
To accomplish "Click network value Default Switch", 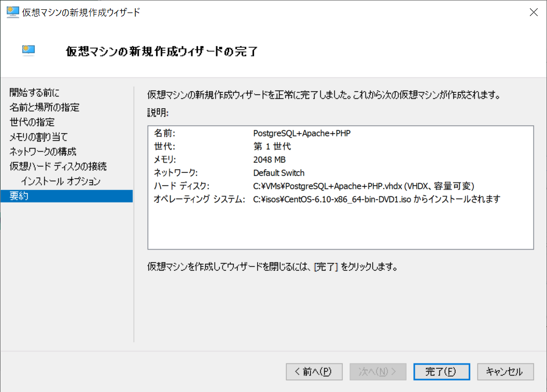I will tap(279, 173).
